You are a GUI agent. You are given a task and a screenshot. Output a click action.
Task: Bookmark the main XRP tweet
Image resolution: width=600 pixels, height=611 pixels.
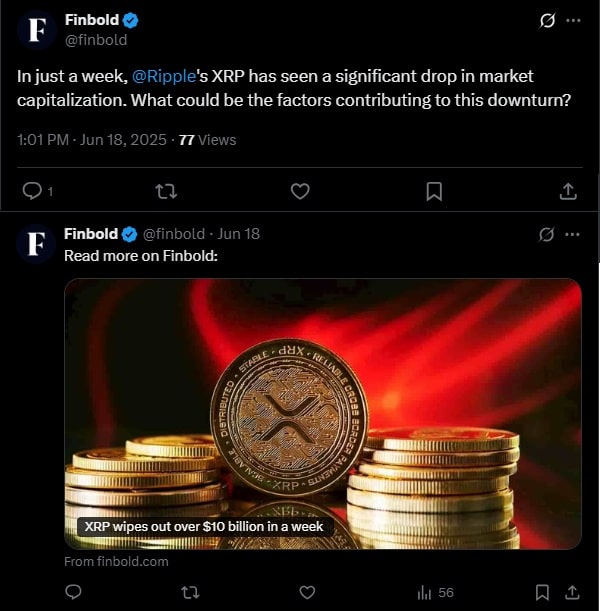coord(434,190)
